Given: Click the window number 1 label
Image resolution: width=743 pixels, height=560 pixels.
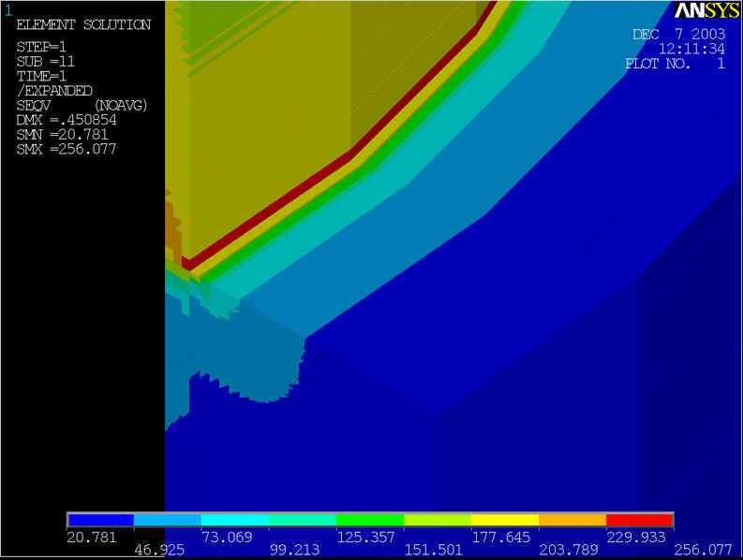Looking at the screenshot, I should 7,9.
